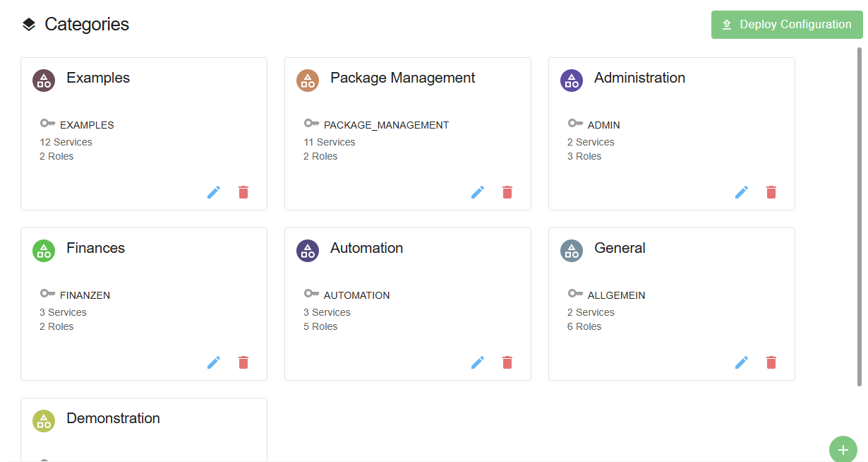Delete the Automation category
The width and height of the screenshot is (868, 462).
click(x=507, y=362)
